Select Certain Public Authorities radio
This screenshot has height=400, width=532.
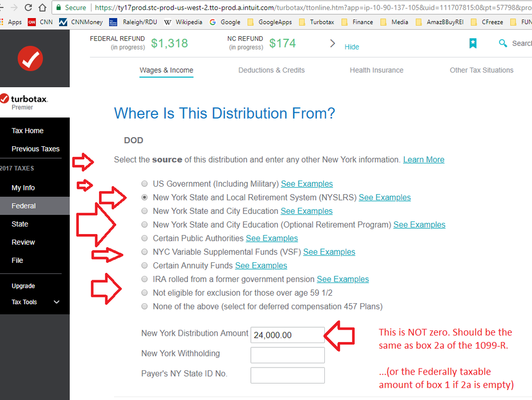(144, 238)
